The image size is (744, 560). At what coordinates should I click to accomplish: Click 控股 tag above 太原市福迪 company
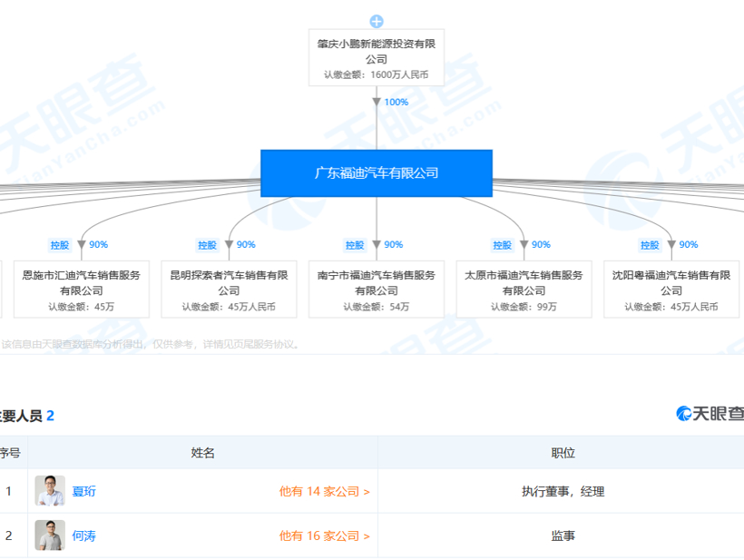click(x=503, y=245)
